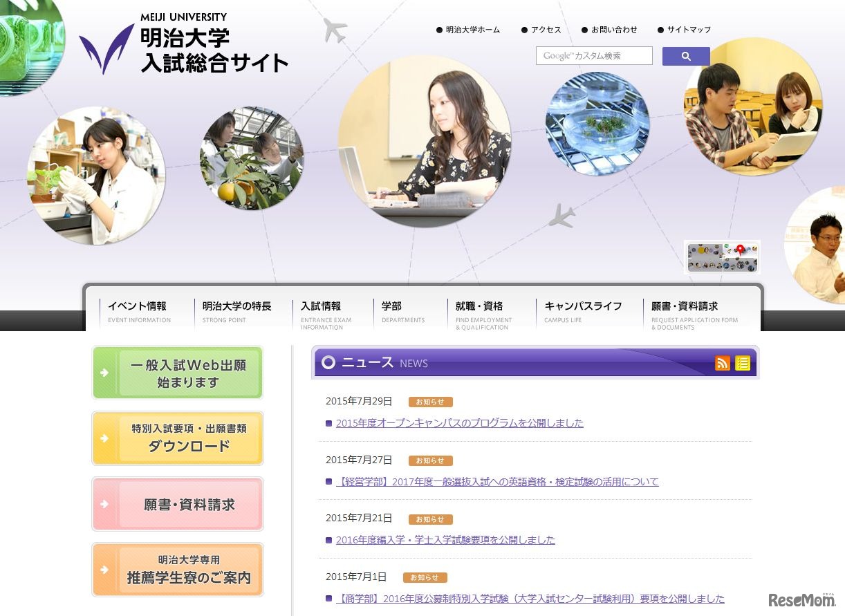This screenshot has height=616, width=845.
Task: Click the arrow icon on 願書・資料請求 pink banner
Action: point(102,504)
